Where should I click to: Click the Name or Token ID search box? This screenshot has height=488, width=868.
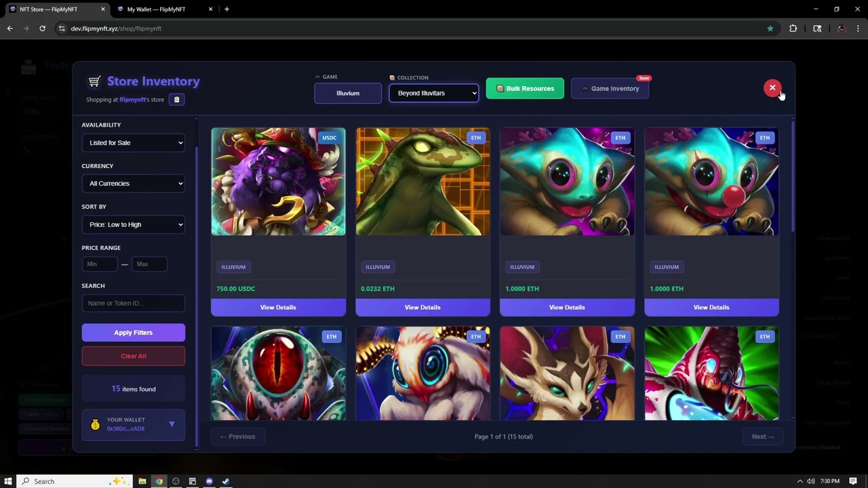pos(134,303)
